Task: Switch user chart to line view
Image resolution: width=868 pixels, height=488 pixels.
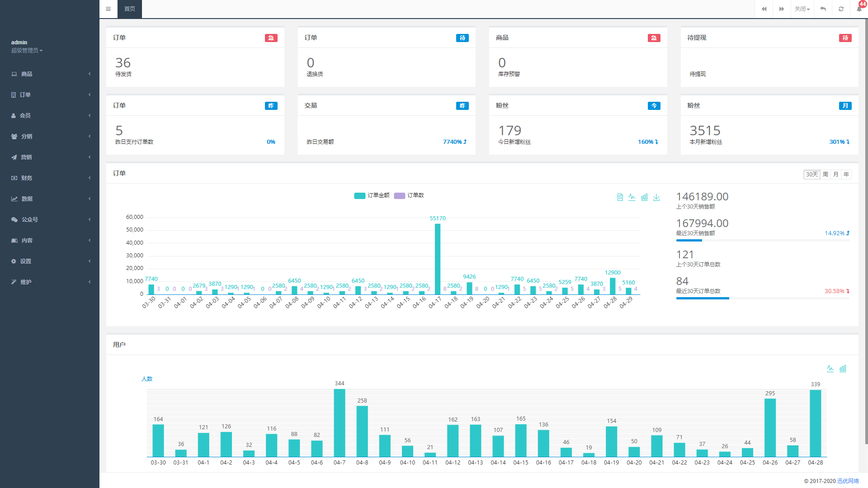Action: (830, 369)
